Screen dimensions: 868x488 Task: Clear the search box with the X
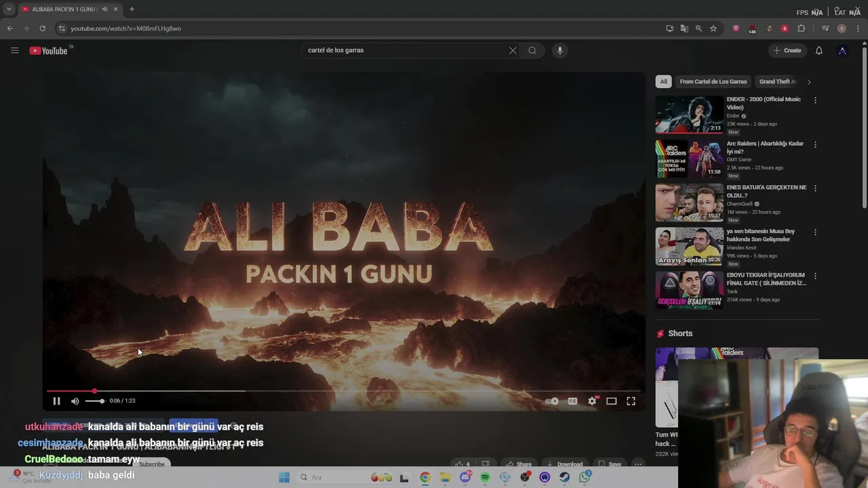[513, 50]
